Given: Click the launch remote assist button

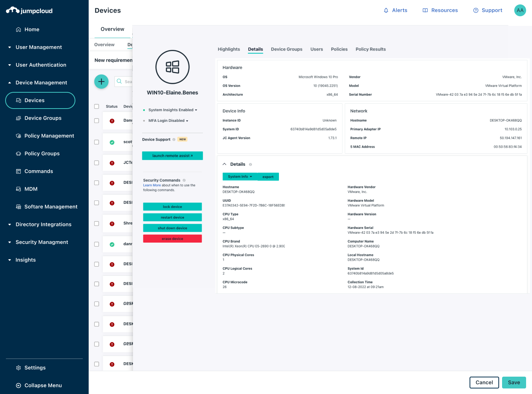Looking at the screenshot, I should pos(172,155).
